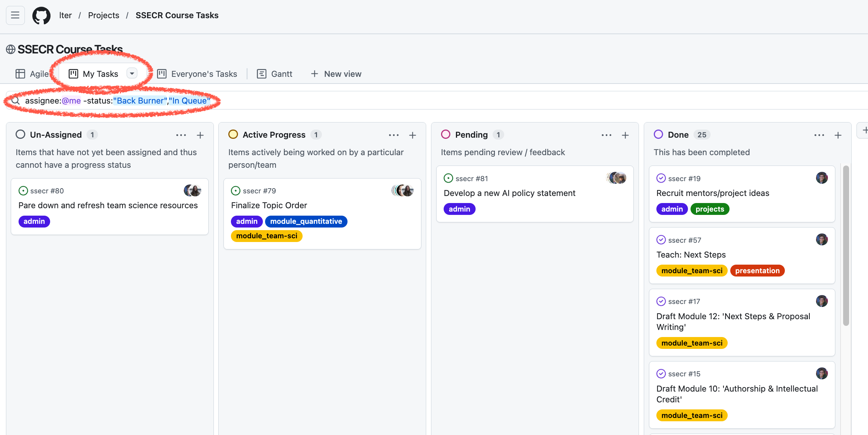Click the projects label on ssecr #19

tap(710, 209)
